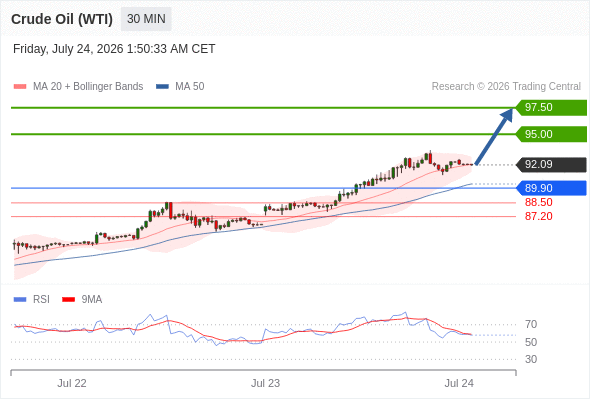Click the 97.50 green resistance label
The width and height of the screenshot is (590, 400).
[551, 108]
